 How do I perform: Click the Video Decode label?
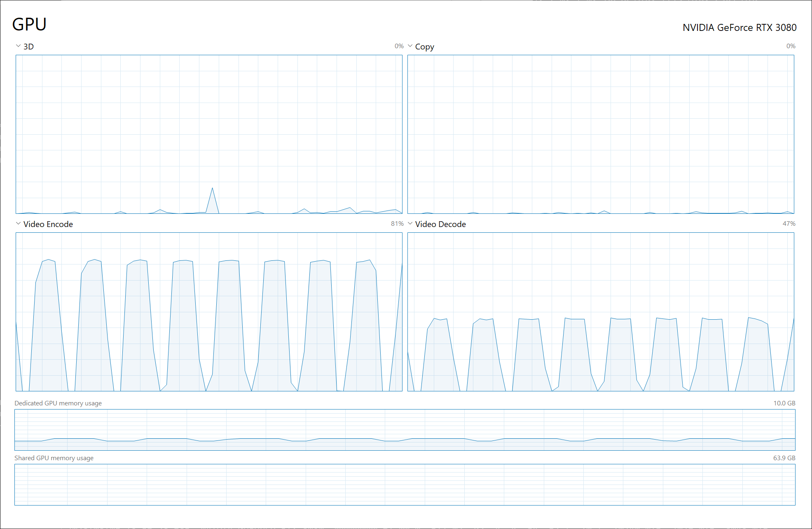click(x=440, y=224)
